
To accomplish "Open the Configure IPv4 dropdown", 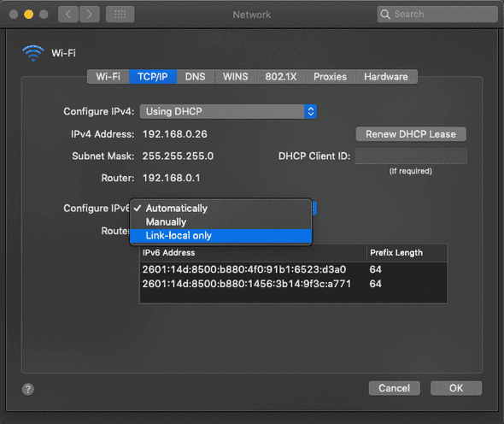I will point(228,112).
